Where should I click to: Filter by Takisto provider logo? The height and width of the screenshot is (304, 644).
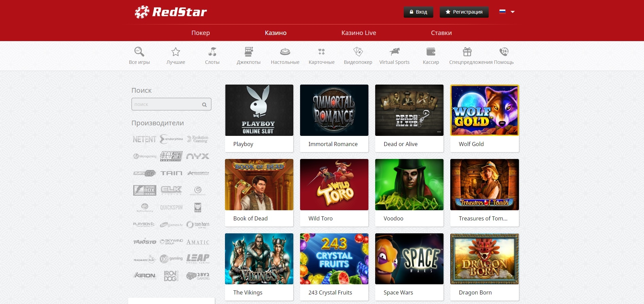tap(144, 242)
